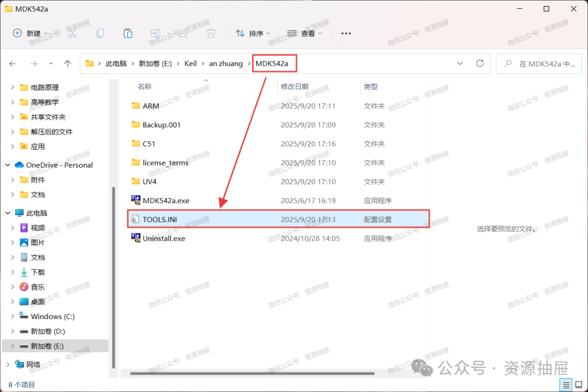Expand the Windows (C:) drive node

tap(13, 317)
